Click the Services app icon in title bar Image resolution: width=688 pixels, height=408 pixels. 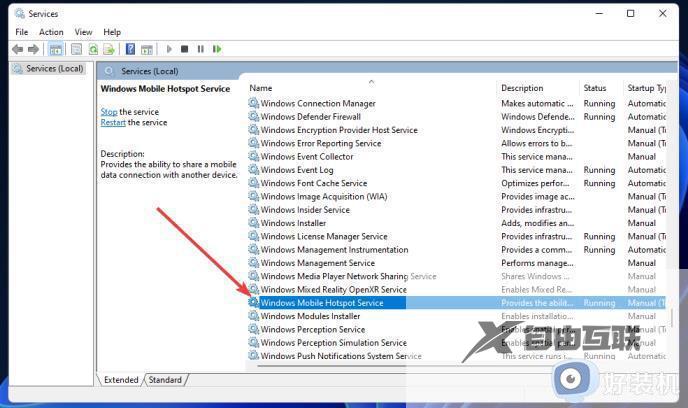(x=20, y=14)
